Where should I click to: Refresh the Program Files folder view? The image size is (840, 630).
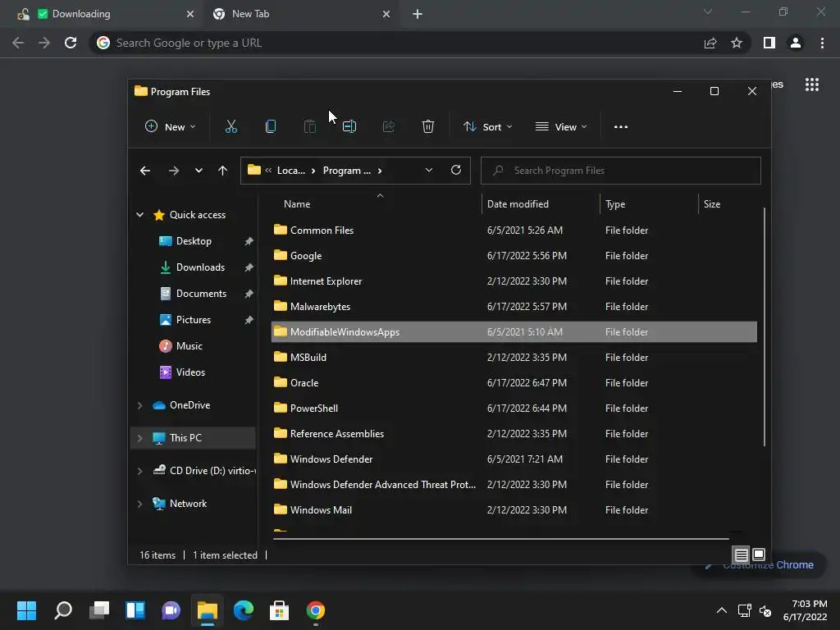point(456,170)
